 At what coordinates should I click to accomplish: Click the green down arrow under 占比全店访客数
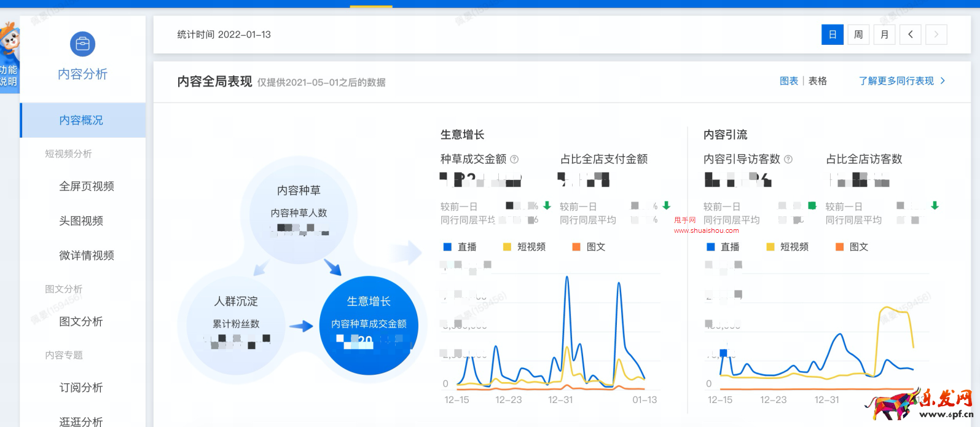click(935, 206)
